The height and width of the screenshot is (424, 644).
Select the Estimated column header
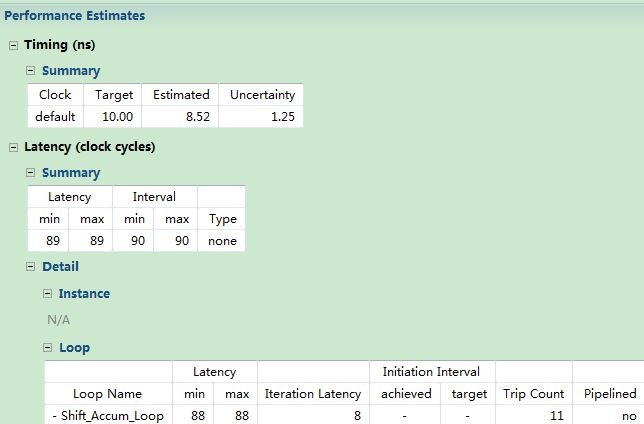[x=181, y=95]
